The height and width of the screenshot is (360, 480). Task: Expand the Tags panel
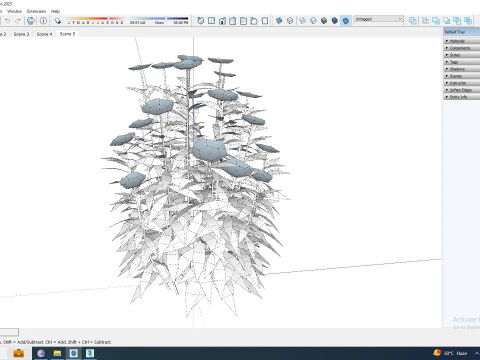(x=462, y=62)
